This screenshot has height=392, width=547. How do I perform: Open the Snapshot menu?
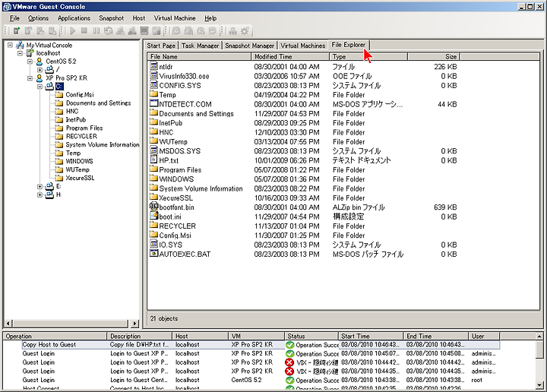pos(111,18)
